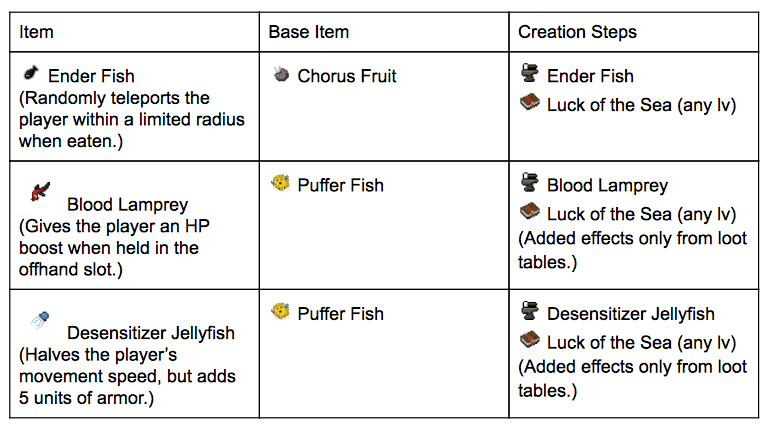The width and height of the screenshot is (770, 428).
Task: Click the anvil icon beside Ender Fish step
Action: click(530, 74)
